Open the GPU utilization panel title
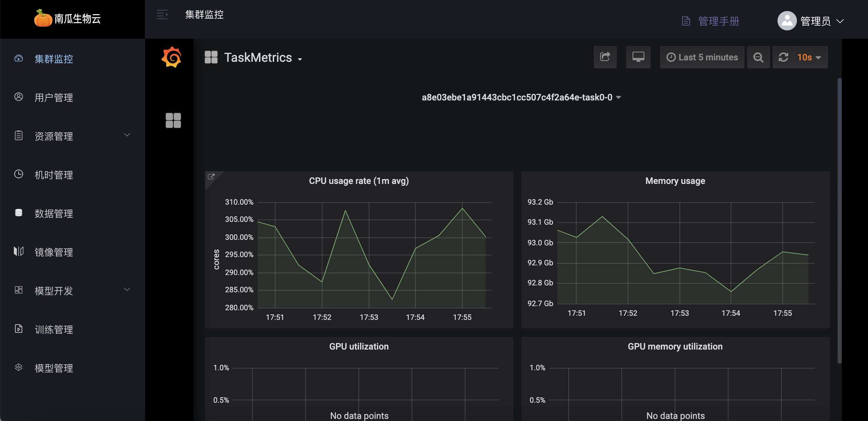The height and width of the screenshot is (421, 868). [359, 346]
